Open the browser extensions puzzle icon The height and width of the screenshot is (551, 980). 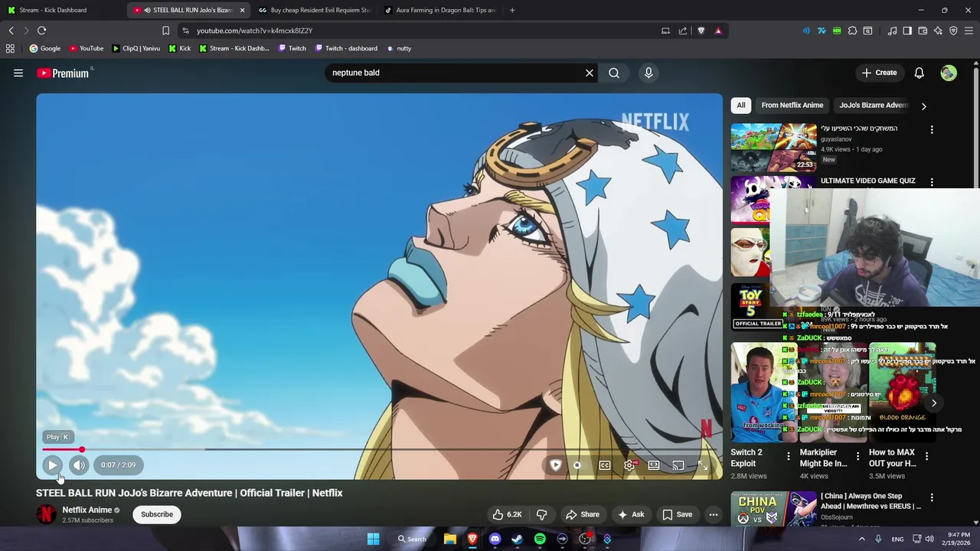[x=852, y=31]
